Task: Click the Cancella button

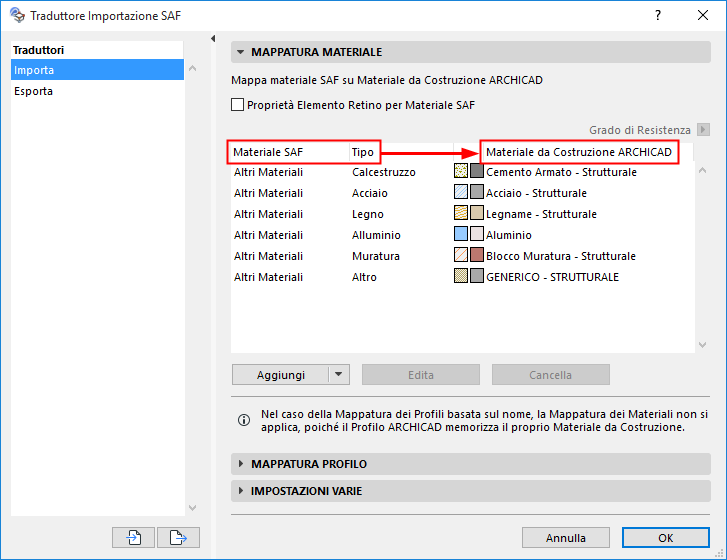Action: 550,375
